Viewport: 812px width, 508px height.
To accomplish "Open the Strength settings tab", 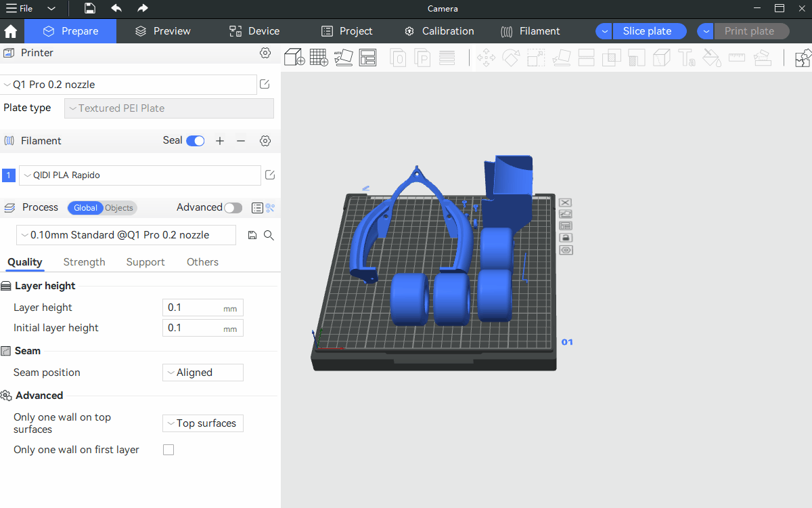I will tap(84, 262).
